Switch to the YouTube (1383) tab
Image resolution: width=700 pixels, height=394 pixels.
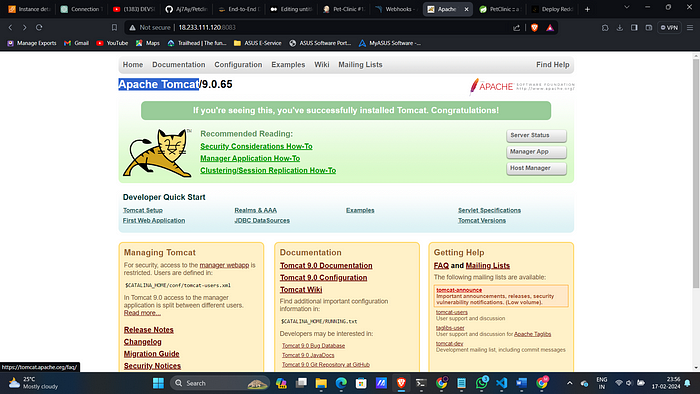click(134, 9)
